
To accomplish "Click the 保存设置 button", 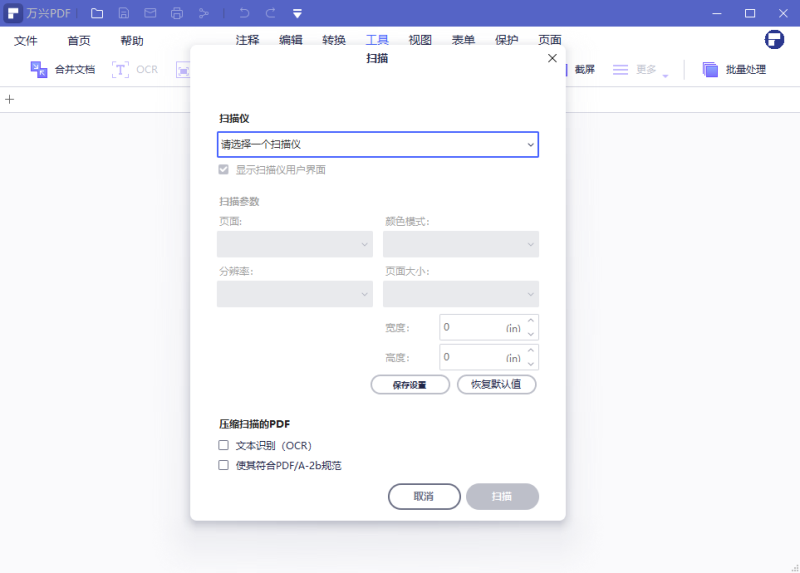I will coord(410,385).
